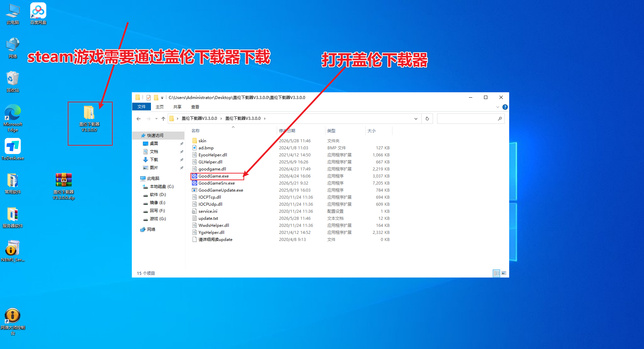Go up one folder level arrow
This screenshot has width=644, height=349.
[163, 118]
